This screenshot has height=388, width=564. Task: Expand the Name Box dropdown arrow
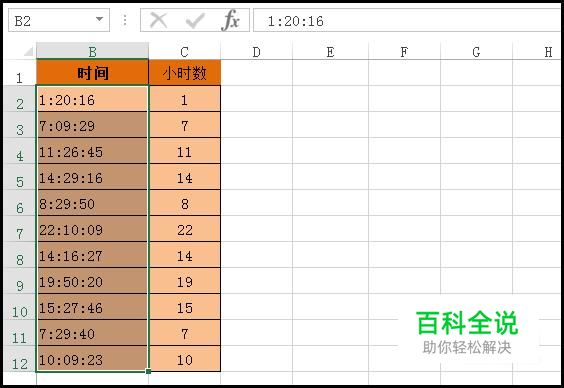point(99,19)
